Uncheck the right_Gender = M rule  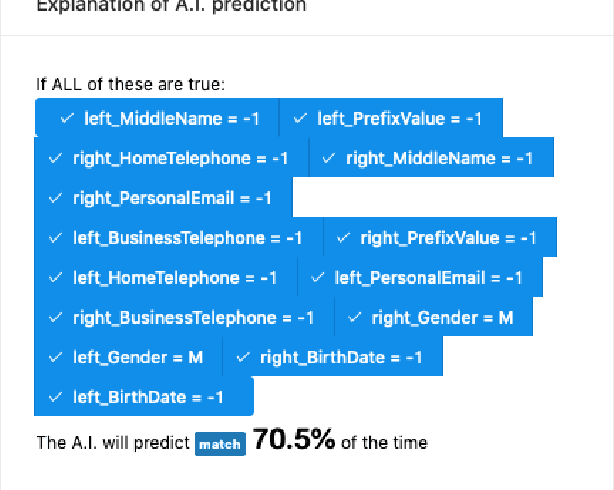tap(432, 318)
